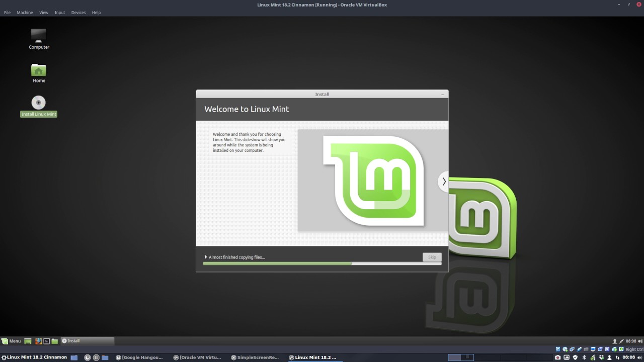The image size is (644, 362).
Task: Select the Install task in the guest window list
Action: pos(88,341)
